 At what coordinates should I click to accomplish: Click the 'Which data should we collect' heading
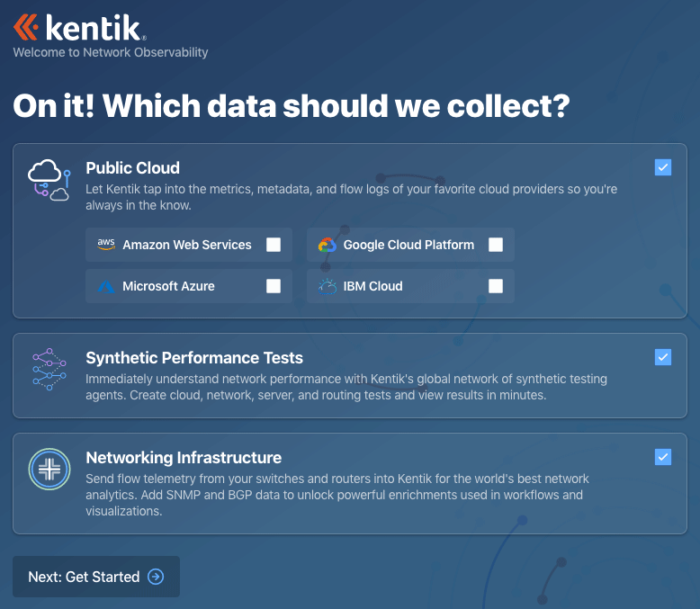[x=292, y=106]
